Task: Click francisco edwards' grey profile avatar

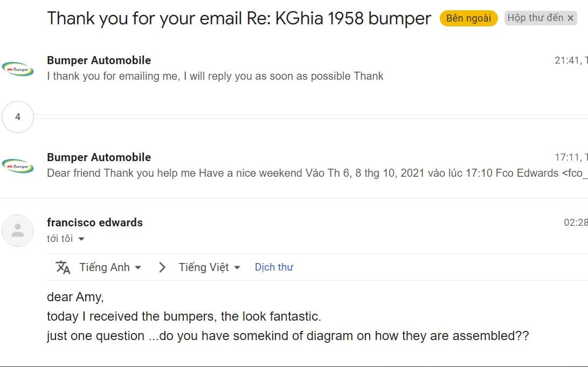Action: point(18,230)
